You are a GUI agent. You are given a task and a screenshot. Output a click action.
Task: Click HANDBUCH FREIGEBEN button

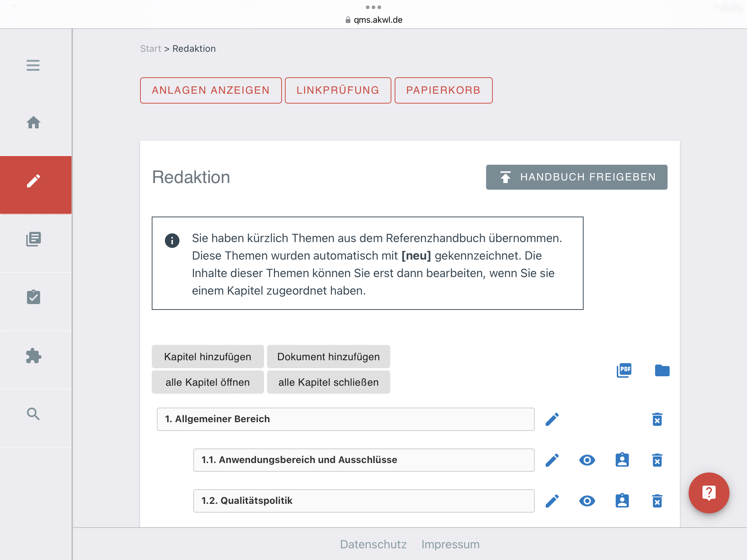[577, 177]
